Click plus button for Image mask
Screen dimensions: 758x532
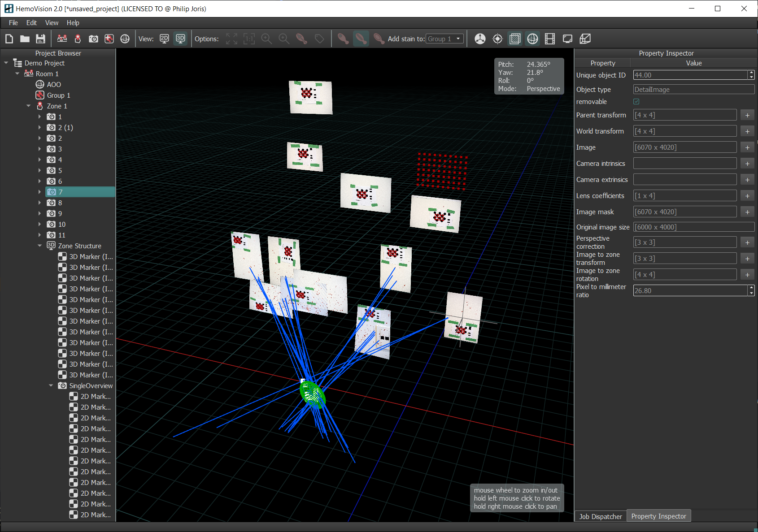(747, 212)
